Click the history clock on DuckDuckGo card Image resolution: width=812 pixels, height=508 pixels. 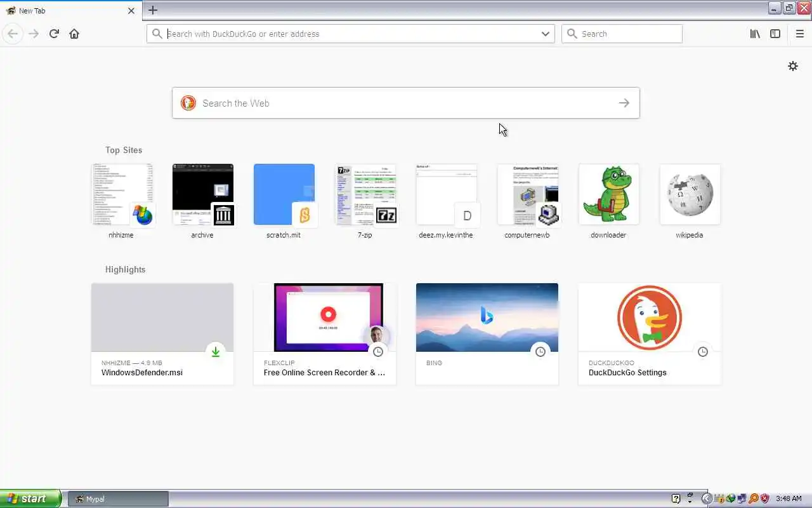[x=703, y=352]
